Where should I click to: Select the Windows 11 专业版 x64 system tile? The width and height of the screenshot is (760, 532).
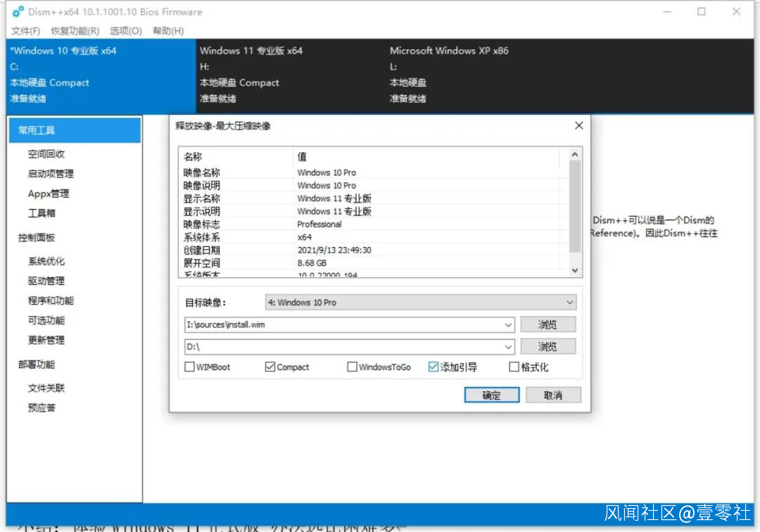[x=291, y=75]
